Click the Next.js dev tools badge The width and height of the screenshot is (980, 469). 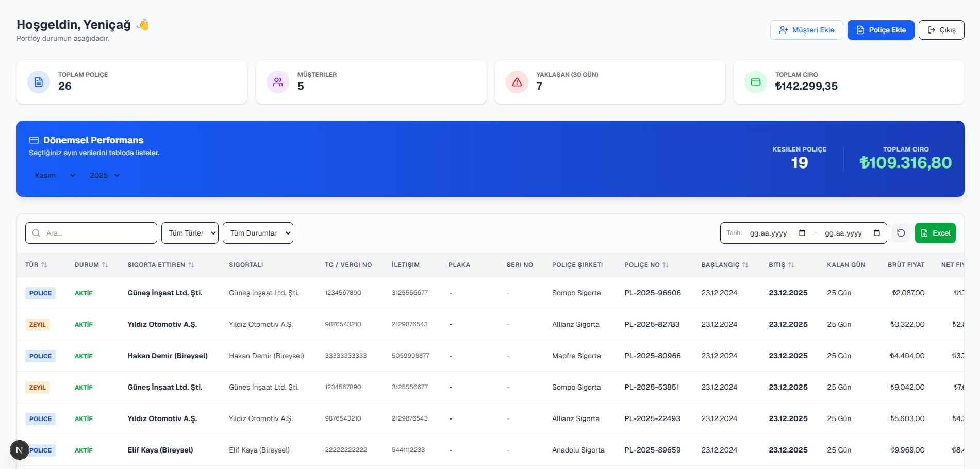pyautogui.click(x=20, y=450)
